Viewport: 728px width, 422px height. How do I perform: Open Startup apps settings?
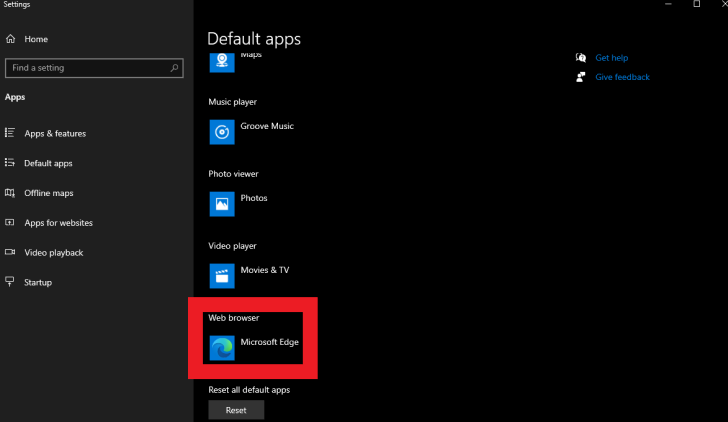click(x=38, y=282)
